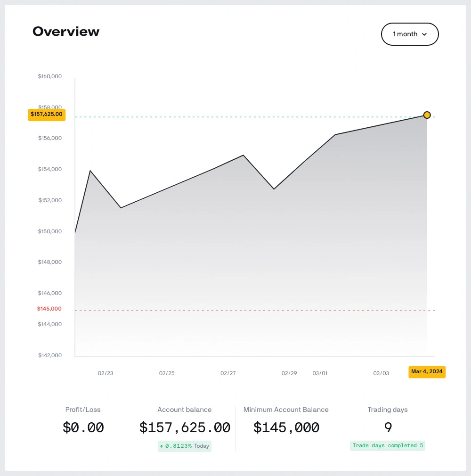The image size is (471, 476).
Task: Select the 03/01 date on x-axis
Action: coord(320,373)
